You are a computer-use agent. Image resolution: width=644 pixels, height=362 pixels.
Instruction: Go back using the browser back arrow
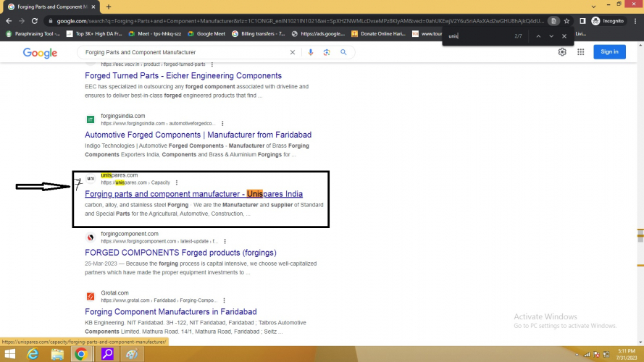coord(9,21)
